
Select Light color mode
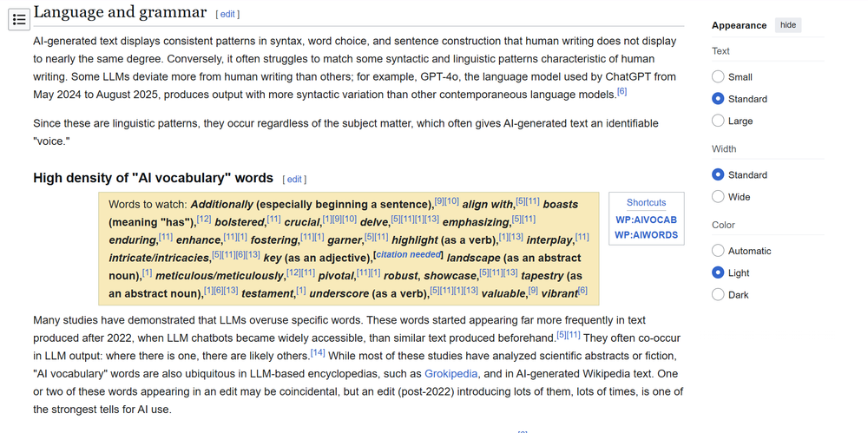coord(718,272)
